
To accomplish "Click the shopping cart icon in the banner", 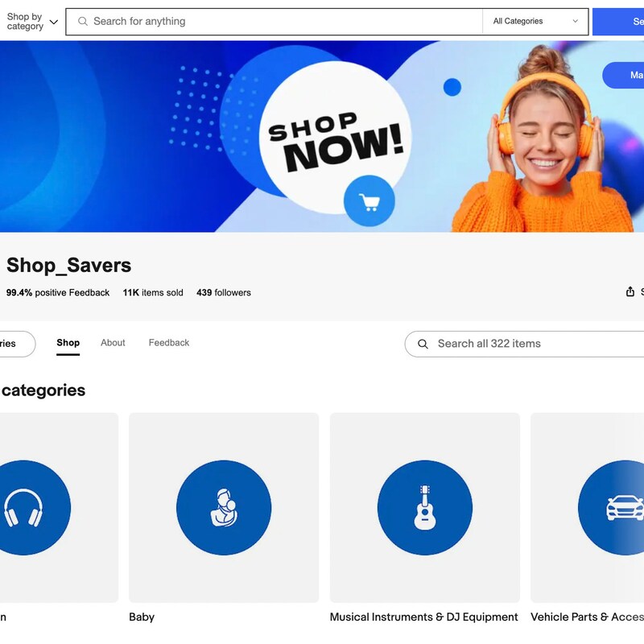I will [369, 203].
